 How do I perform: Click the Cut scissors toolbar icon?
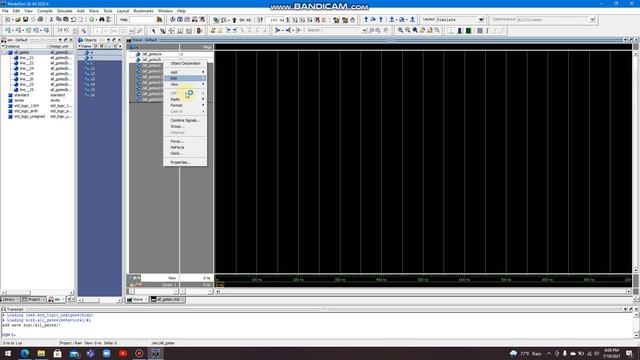click(x=51, y=20)
